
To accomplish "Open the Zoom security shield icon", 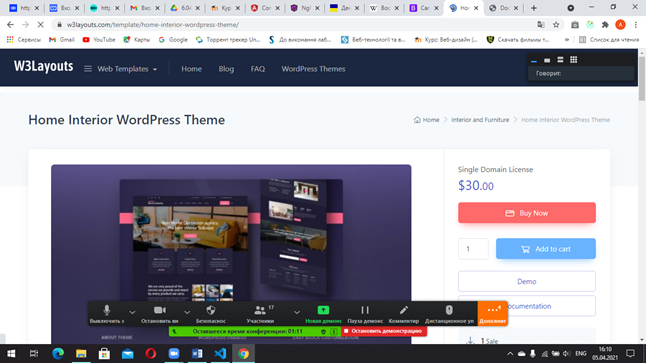I will pyautogui.click(x=211, y=314).
